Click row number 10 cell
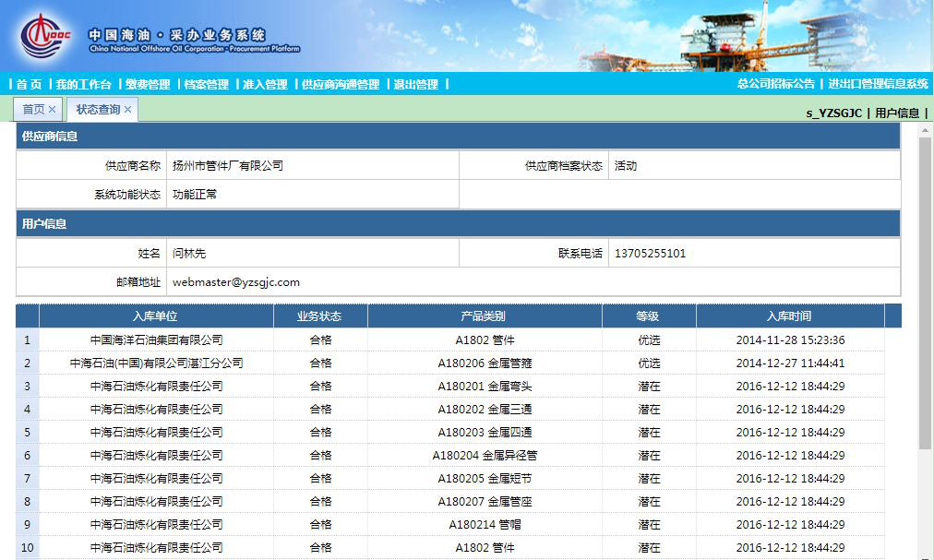The height and width of the screenshot is (560, 934). [28, 547]
